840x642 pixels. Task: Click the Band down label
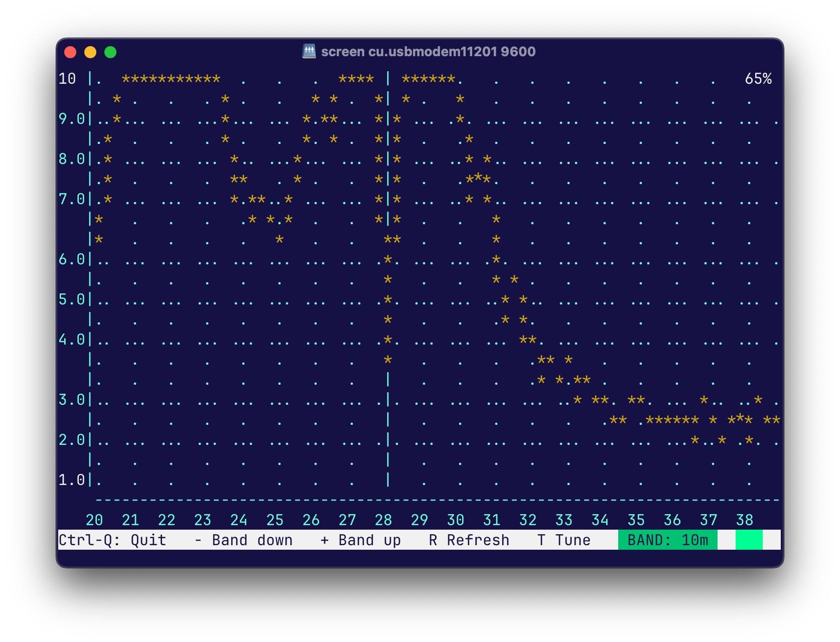[x=243, y=540]
